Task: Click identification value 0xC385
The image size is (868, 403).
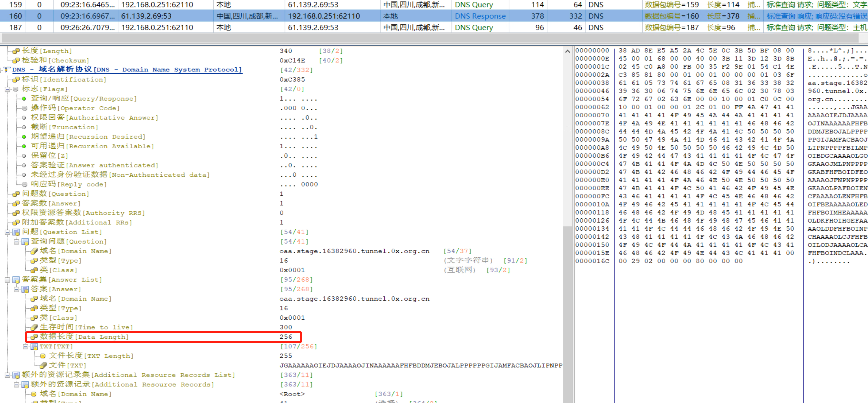Action: pos(292,80)
